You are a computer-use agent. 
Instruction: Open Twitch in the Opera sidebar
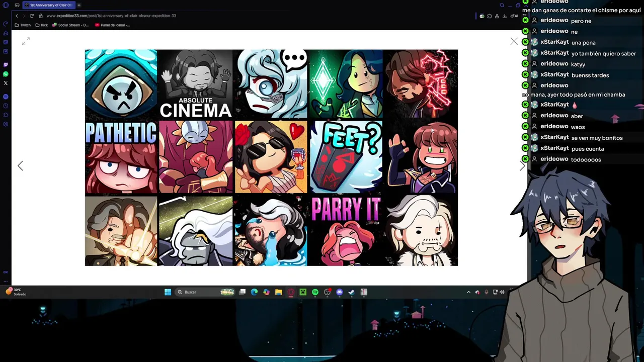tap(6, 65)
